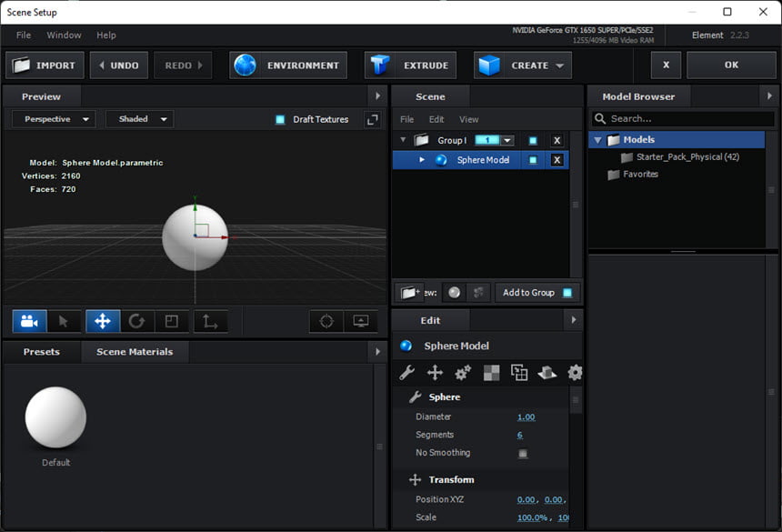Click the IMPORT button
This screenshot has height=532, width=782.
(45, 65)
